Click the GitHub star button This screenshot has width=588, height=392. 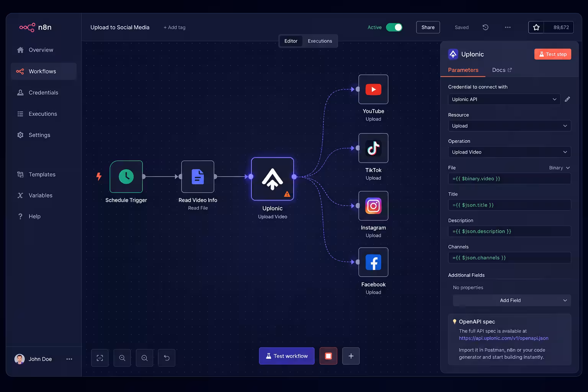tap(536, 27)
